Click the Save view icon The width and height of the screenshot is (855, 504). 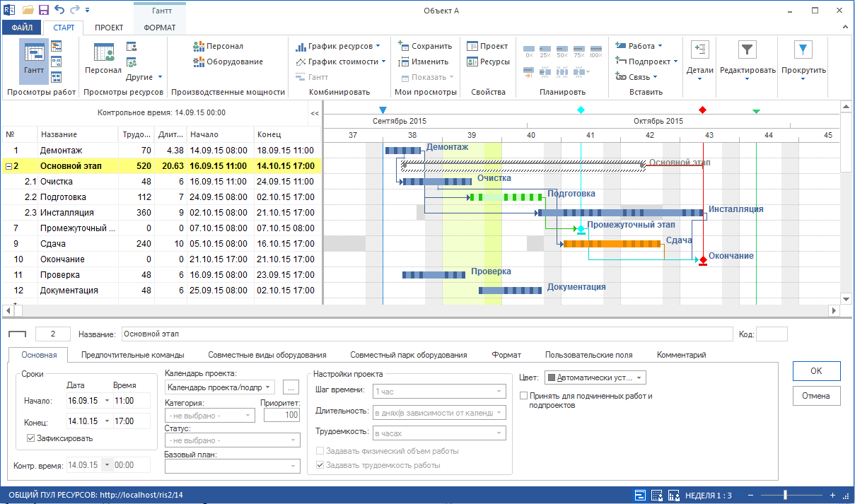coord(403,46)
